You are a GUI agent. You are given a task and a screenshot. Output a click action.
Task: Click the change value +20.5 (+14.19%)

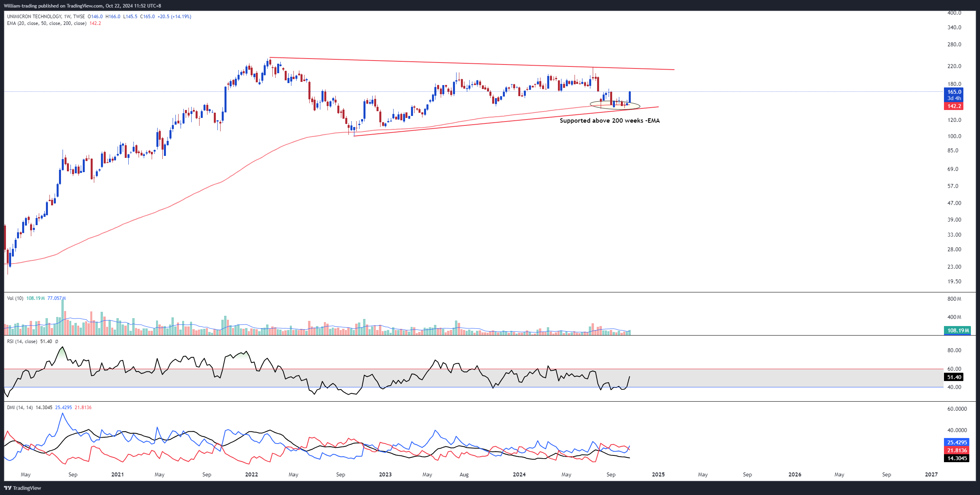(174, 17)
